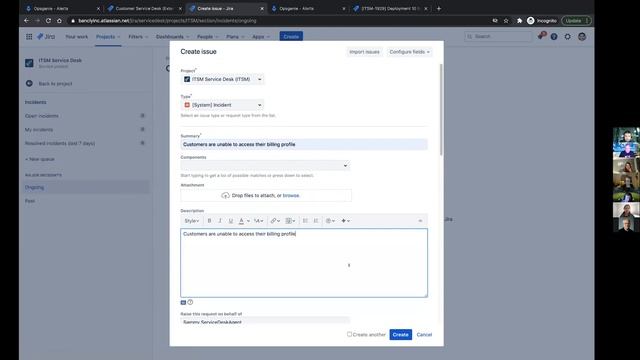Open the Project dropdown ITSM Service Desk
The width and height of the screenshot is (640, 360).
pyautogui.click(x=222, y=79)
